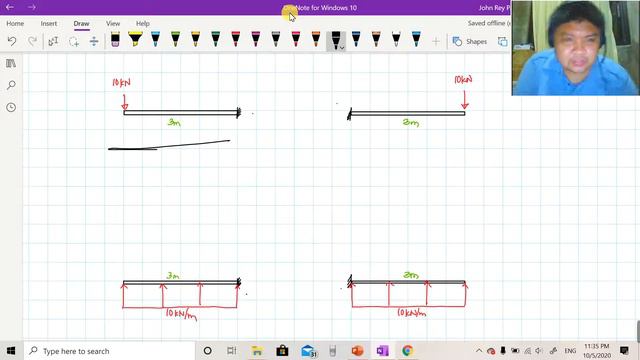Open Microsoft Store from the taskbar

click(282, 351)
